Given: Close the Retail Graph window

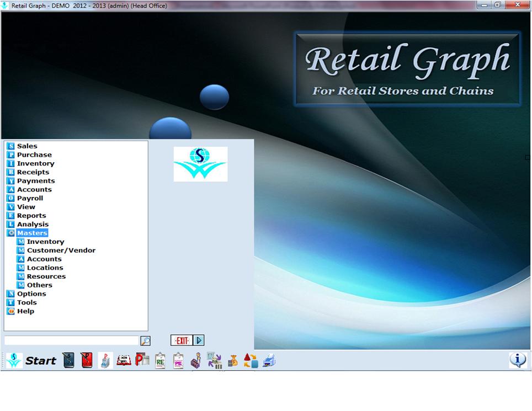Looking at the screenshot, I should pyautogui.click(x=518, y=5).
